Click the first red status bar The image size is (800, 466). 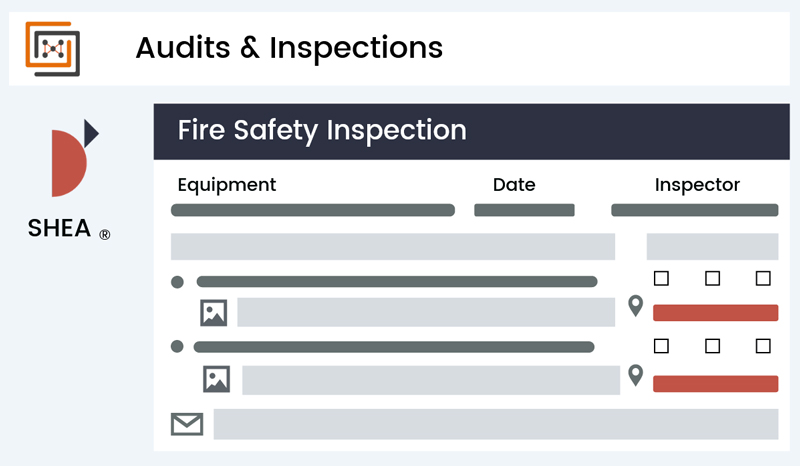(715, 313)
